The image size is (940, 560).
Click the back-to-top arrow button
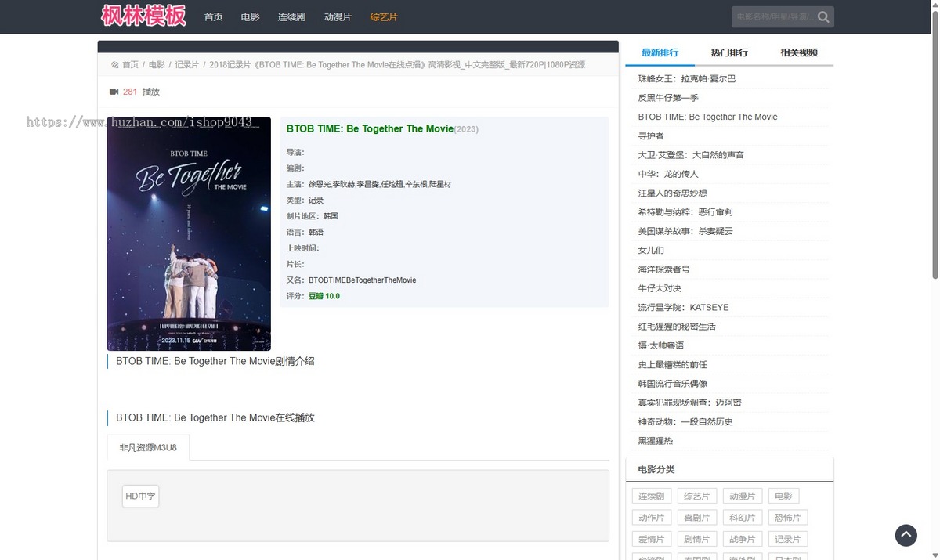[906, 535]
